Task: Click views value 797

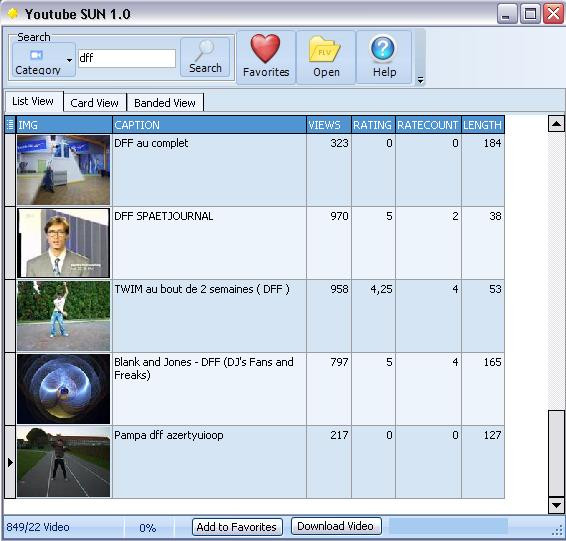Action: click(x=339, y=362)
